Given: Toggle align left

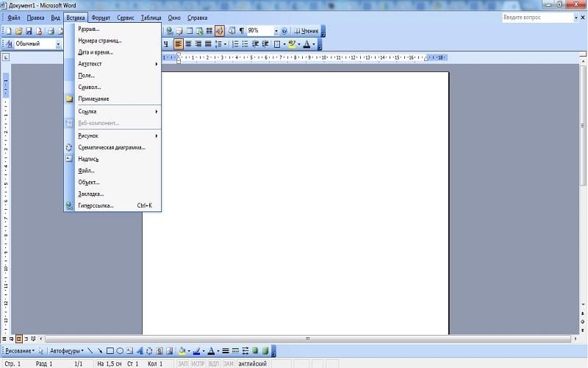Looking at the screenshot, I should 178,44.
